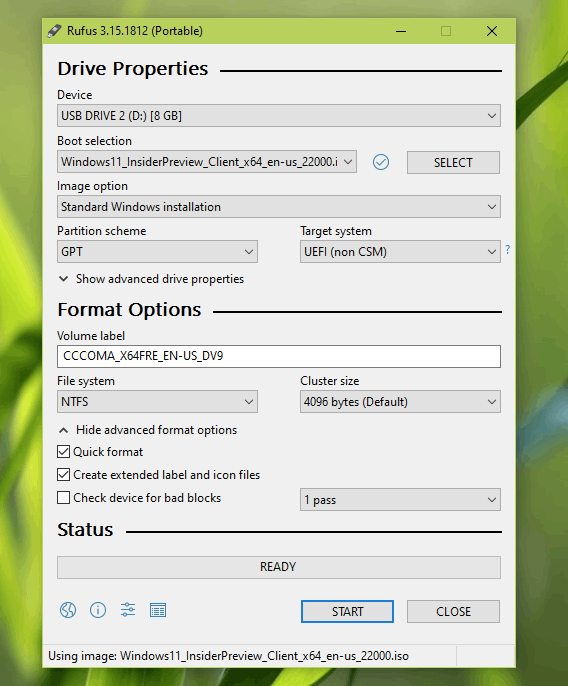Click the START button
The width and height of the screenshot is (568, 686).
click(x=347, y=611)
